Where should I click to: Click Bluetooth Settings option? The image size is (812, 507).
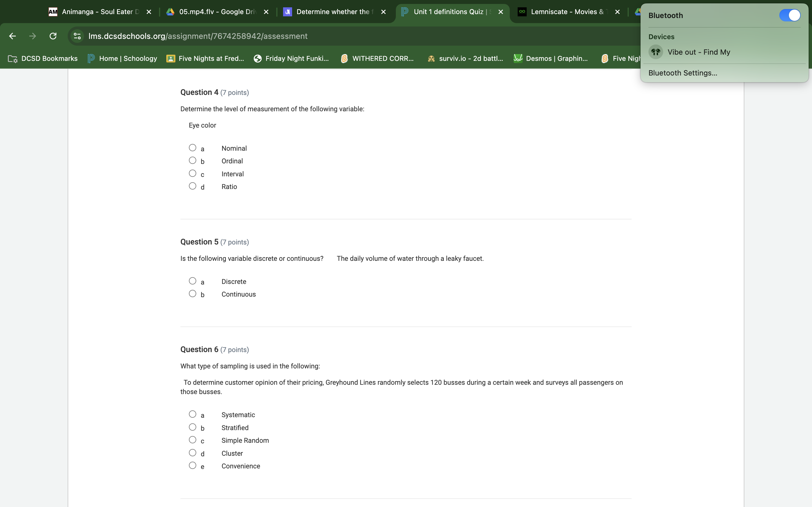[x=683, y=72]
